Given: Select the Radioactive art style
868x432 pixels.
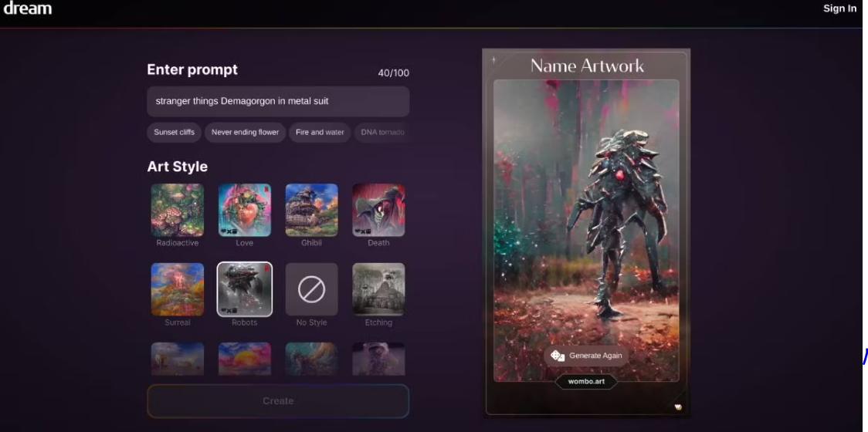Looking at the screenshot, I should (177, 210).
